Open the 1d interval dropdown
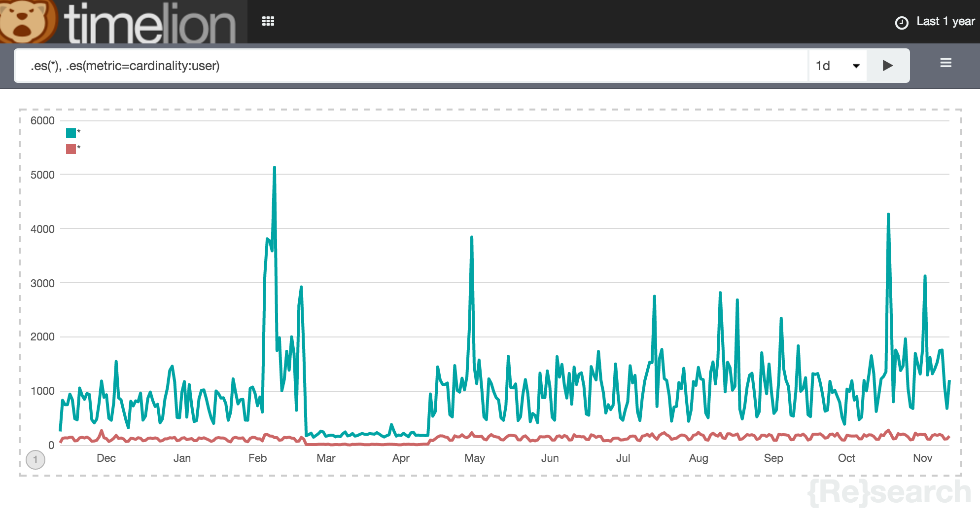980x522 pixels. [x=838, y=66]
